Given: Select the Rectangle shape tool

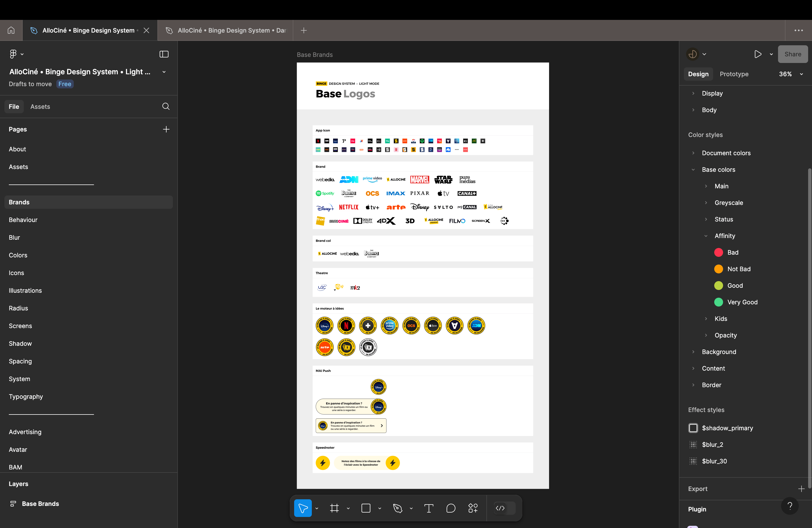Looking at the screenshot, I should click(366, 508).
